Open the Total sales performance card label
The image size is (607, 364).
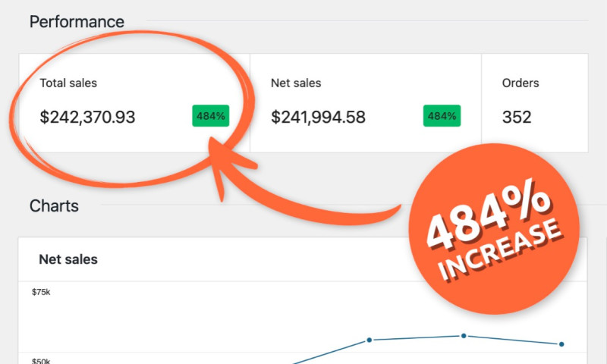point(68,83)
